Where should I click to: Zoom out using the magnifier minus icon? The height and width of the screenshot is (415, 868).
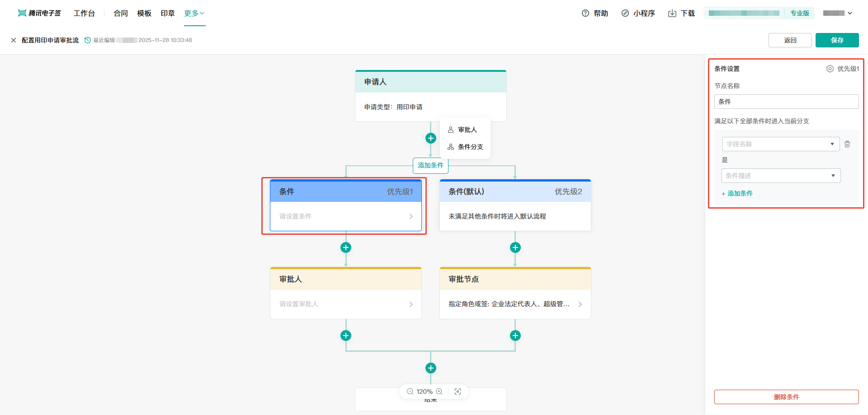coord(410,391)
